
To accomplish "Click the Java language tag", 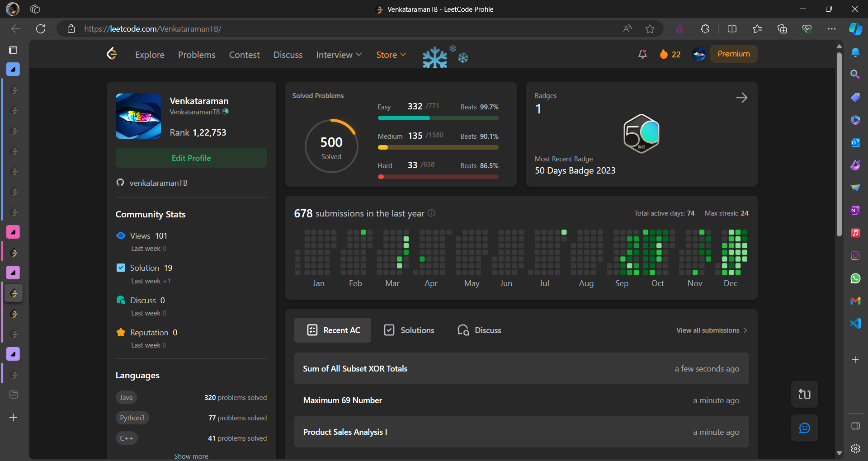I will tap(126, 397).
